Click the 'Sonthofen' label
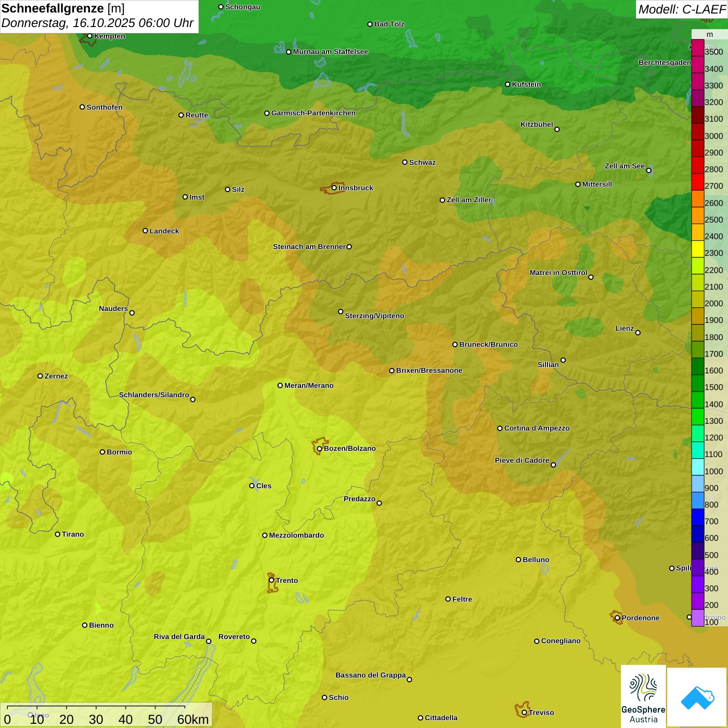 click(x=105, y=107)
